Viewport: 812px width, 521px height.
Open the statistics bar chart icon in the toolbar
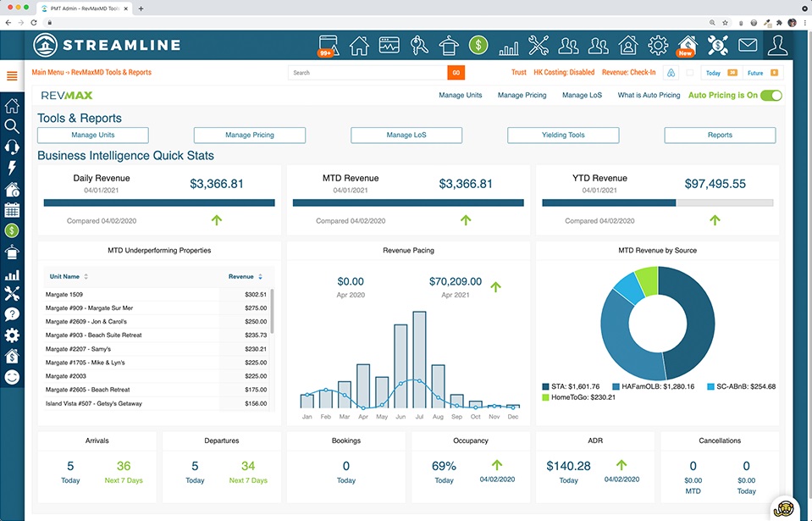click(x=508, y=45)
